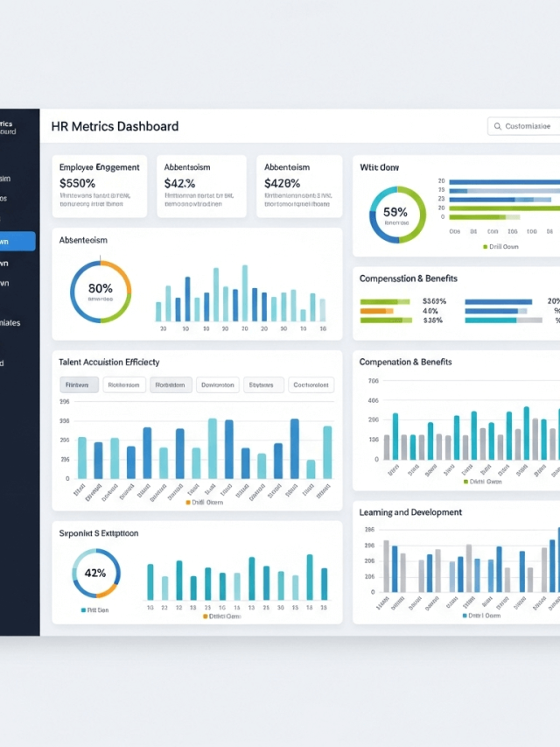The width and height of the screenshot is (560, 747).
Task: Select the fourth filter tab in Talent Acquisition
Action: [217, 384]
